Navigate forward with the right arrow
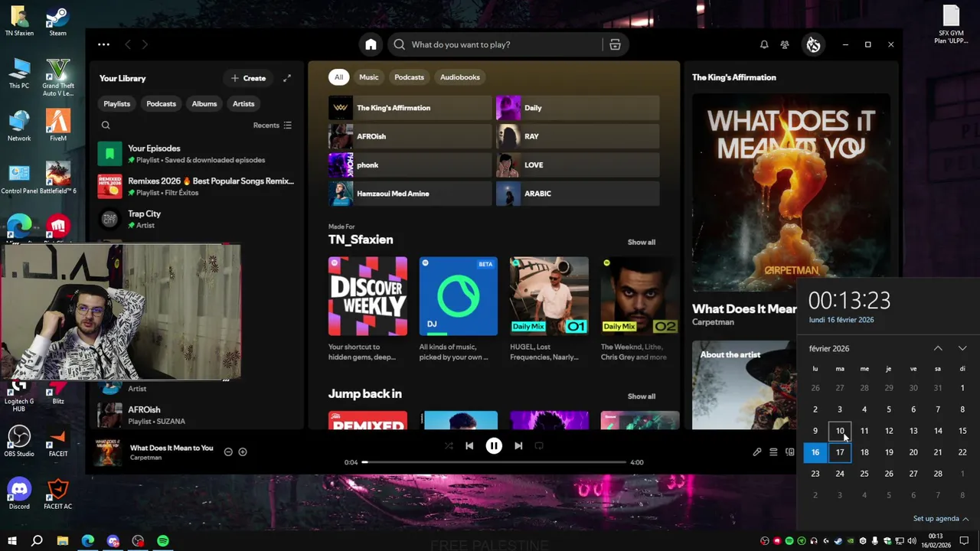 (145, 44)
